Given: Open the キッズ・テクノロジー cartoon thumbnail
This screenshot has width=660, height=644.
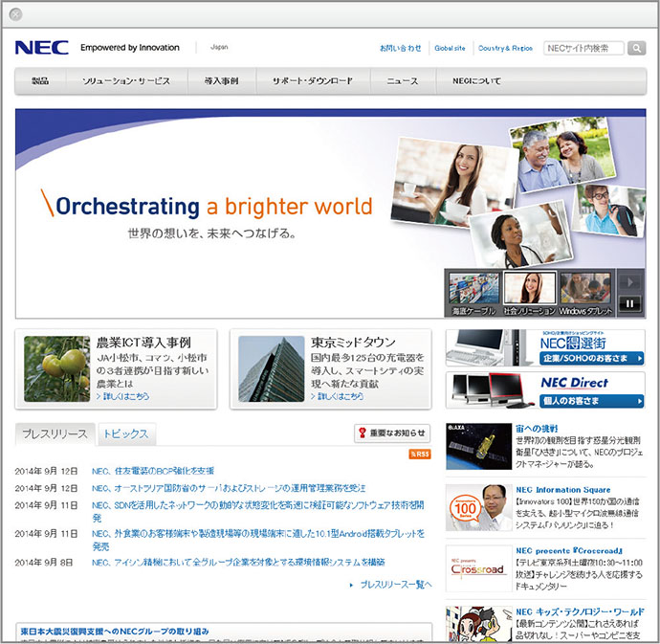Looking at the screenshot, I should coord(478,624).
